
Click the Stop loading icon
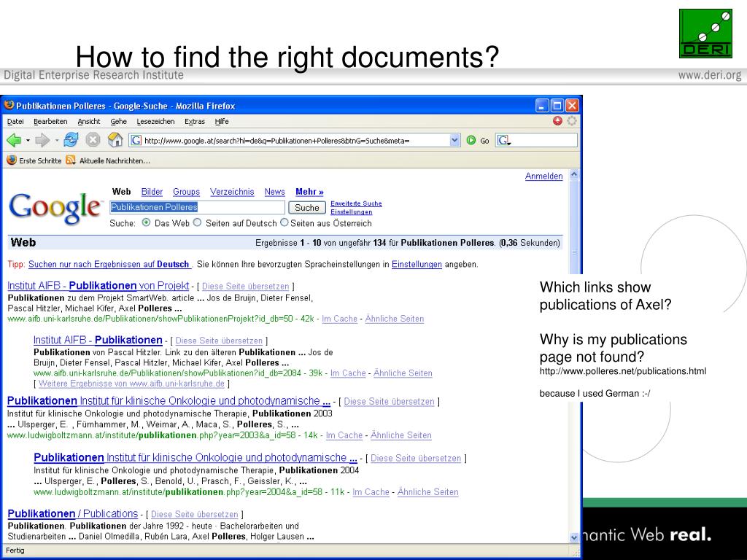pyautogui.click(x=93, y=140)
